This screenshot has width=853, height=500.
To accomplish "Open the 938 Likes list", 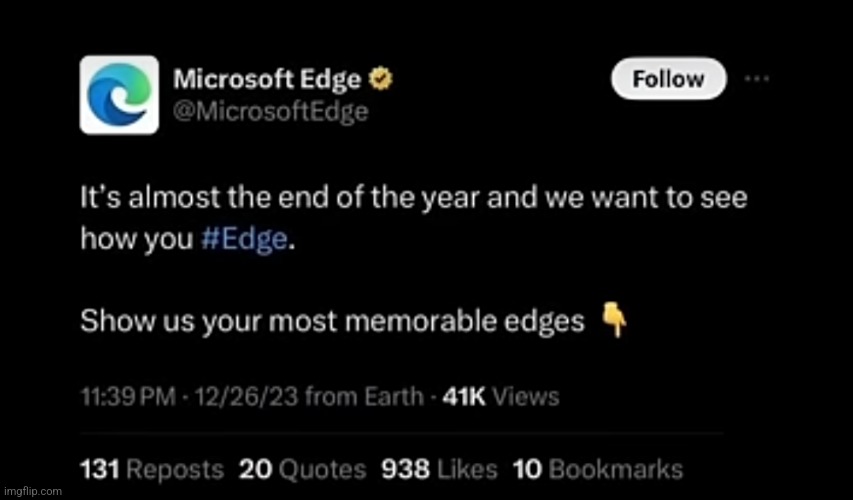I will pyautogui.click(x=439, y=469).
